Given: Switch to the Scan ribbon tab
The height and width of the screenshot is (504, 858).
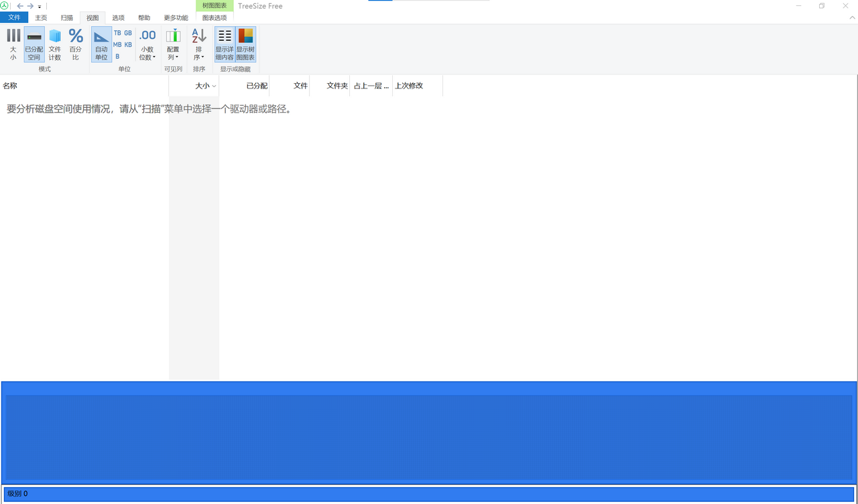Looking at the screenshot, I should pyautogui.click(x=66, y=17).
